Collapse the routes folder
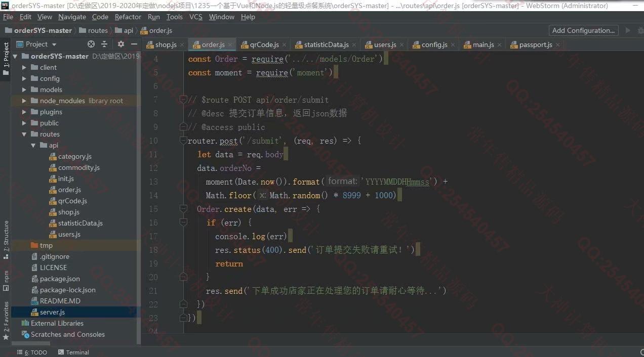This screenshot has width=644, height=357. 24,134
